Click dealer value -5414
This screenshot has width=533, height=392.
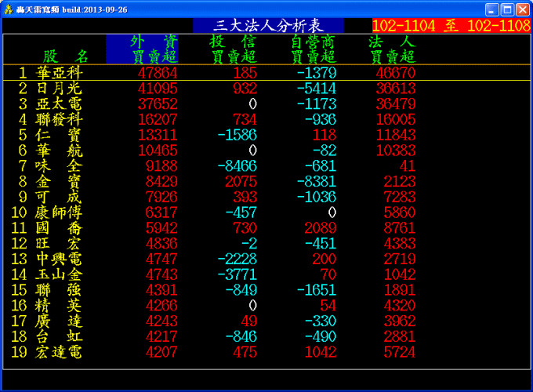pos(317,89)
